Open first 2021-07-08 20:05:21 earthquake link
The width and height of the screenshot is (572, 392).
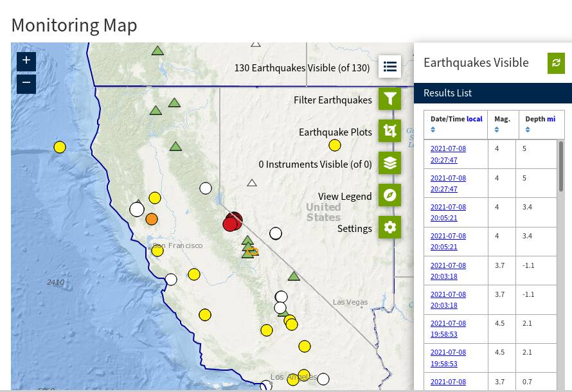[x=448, y=212]
